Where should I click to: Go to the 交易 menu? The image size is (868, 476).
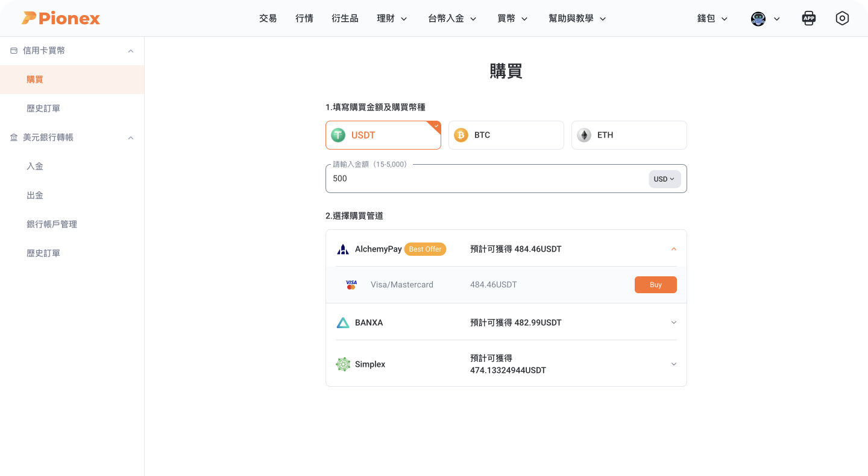pyautogui.click(x=268, y=19)
